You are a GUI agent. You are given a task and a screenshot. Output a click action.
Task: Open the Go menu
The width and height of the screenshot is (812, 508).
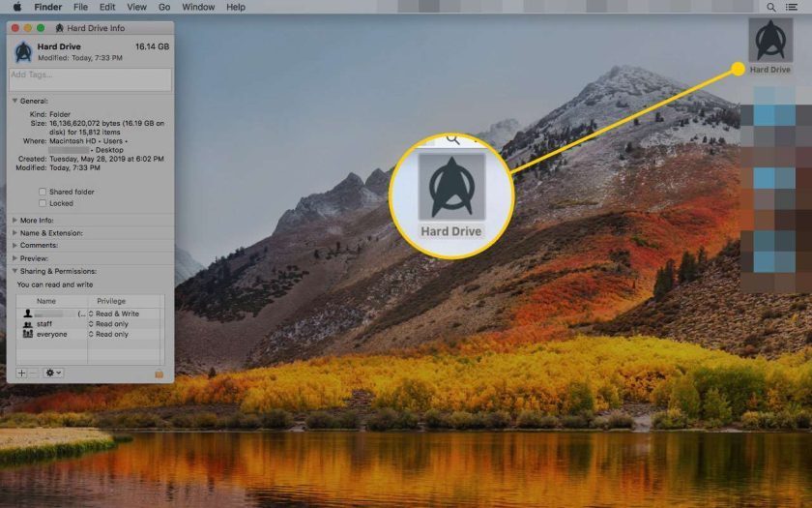[x=164, y=8]
